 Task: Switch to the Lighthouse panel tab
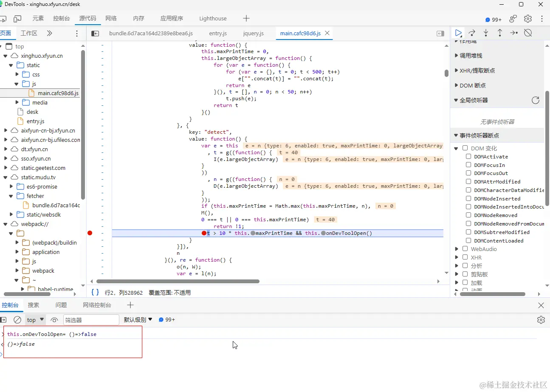point(213,18)
